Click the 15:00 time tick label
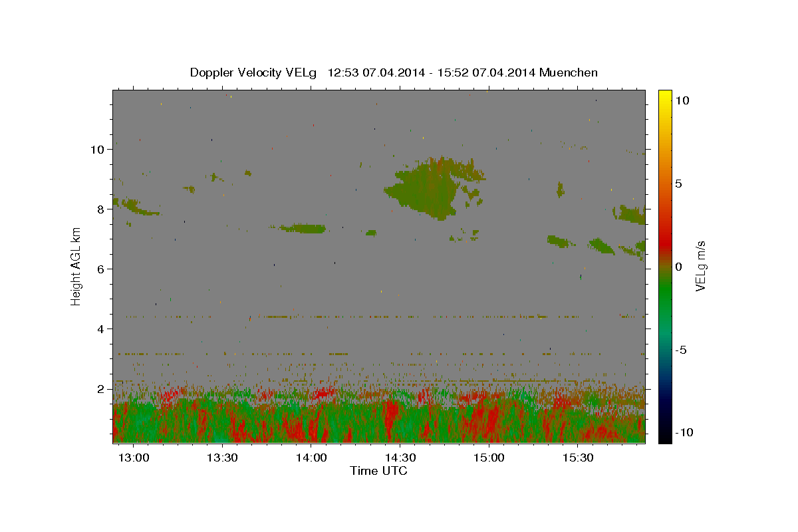Viewport: 798px width, 532px height. point(489,458)
